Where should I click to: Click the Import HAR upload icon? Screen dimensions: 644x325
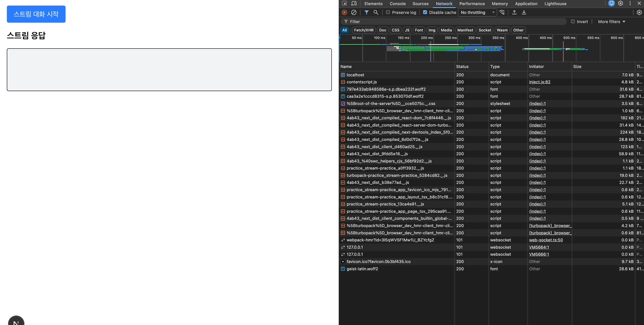[x=514, y=12]
